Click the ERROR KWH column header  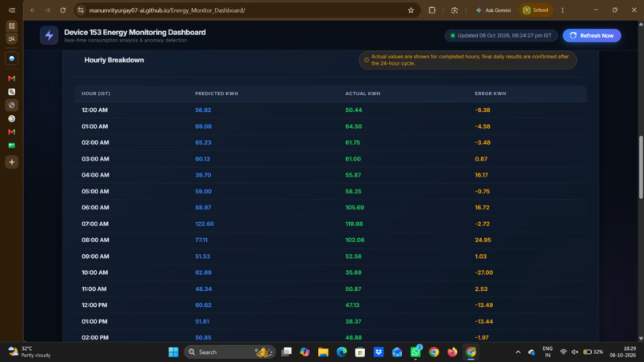[491, 93]
